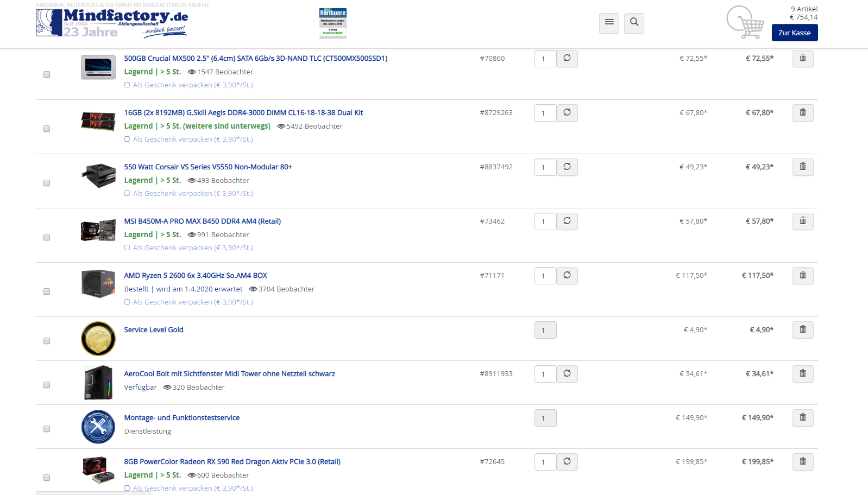View the Service Level Gold badge thumbnail
This screenshot has height=495, width=868.
(98, 339)
